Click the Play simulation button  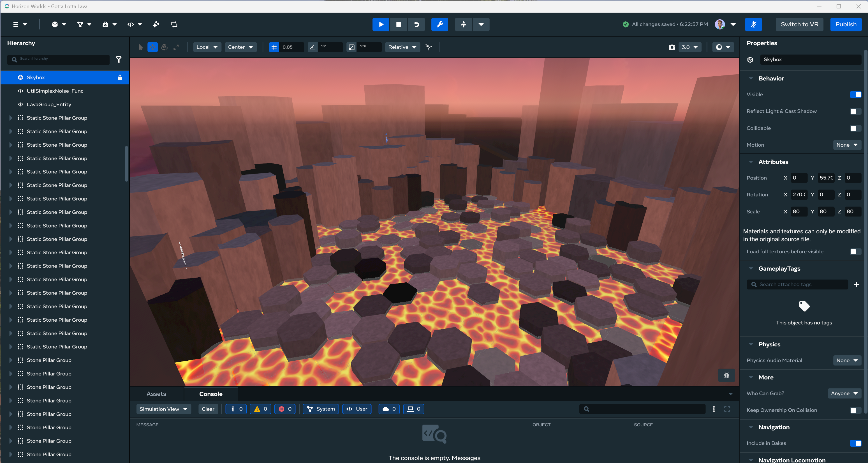381,24
